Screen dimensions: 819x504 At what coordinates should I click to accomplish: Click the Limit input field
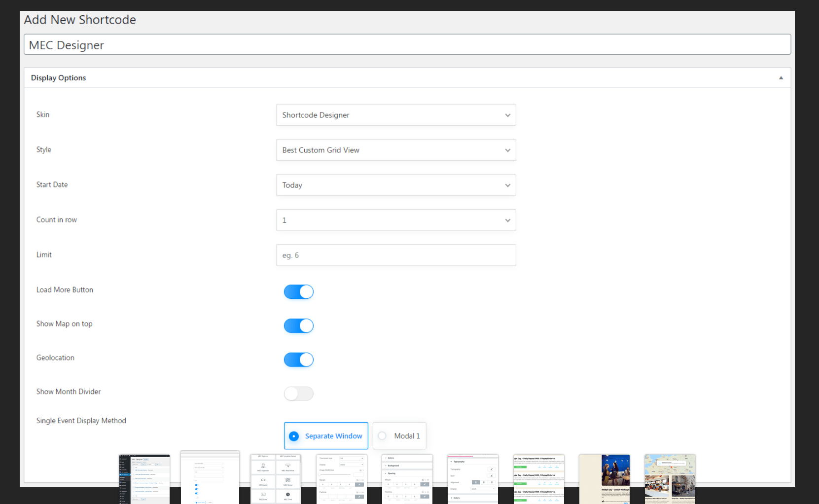pyautogui.click(x=396, y=255)
